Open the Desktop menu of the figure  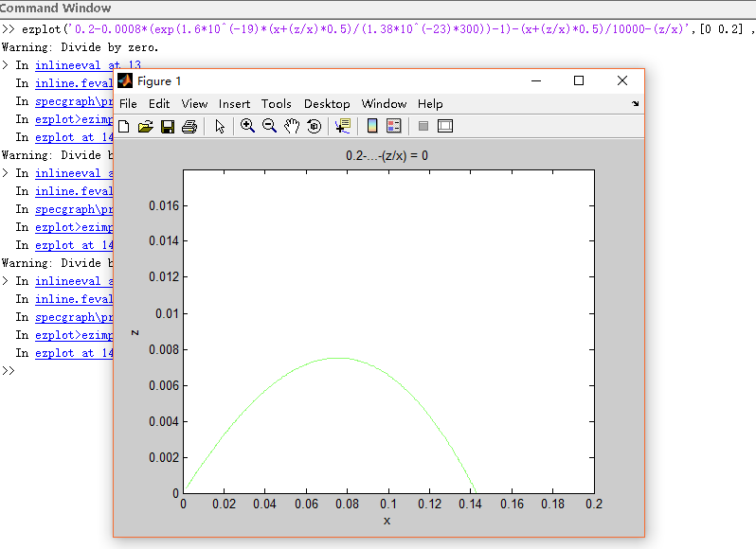[x=327, y=104]
